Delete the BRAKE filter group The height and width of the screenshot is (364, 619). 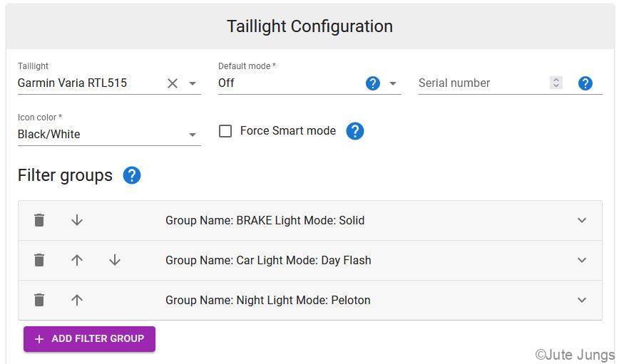tap(39, 220)
